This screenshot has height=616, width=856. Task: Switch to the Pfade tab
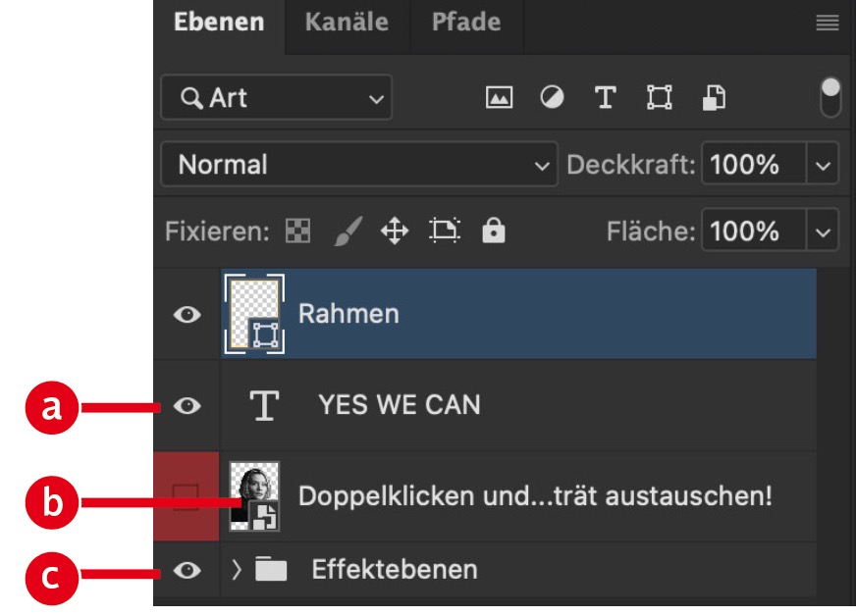(465, 23)
